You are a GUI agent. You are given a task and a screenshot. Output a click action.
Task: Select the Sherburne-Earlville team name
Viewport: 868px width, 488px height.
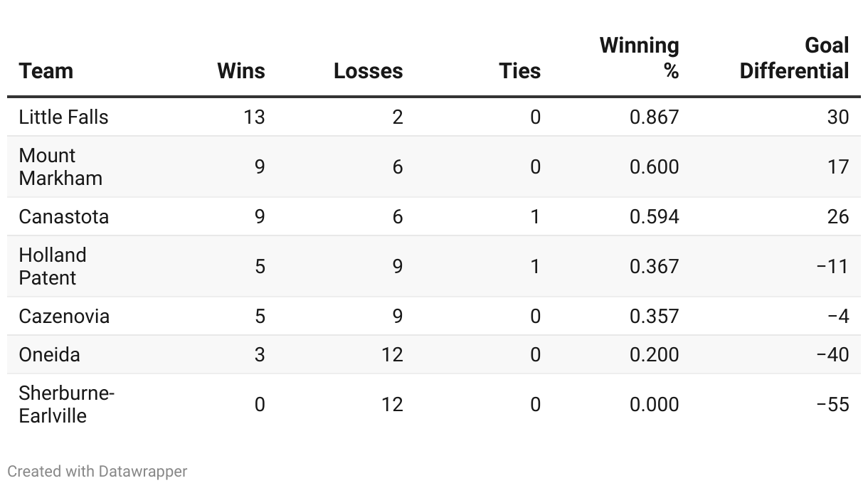click(x=66, y=404)
